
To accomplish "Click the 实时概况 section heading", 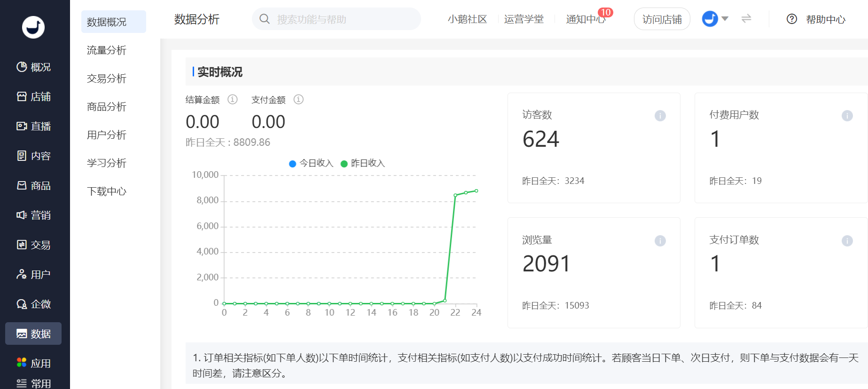I will tap(220, 71).
